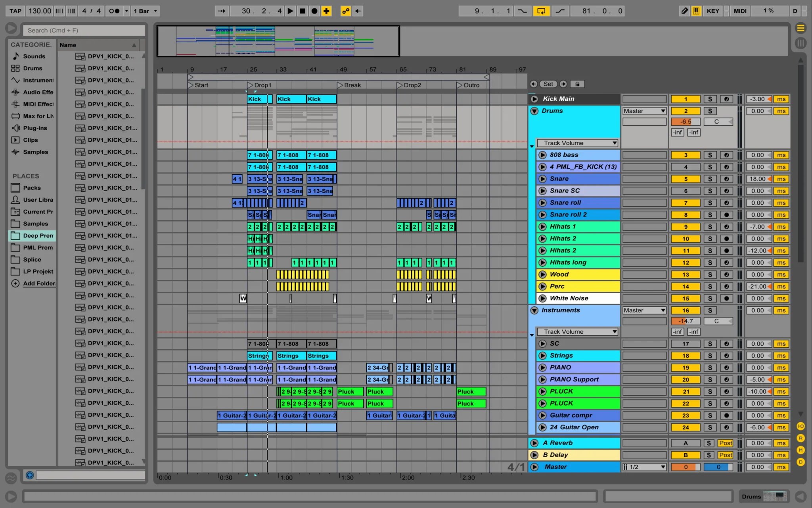This screenshot has height=508, width=812.
Task: Unfold the PIANO Support track
Action: point(542,379)
